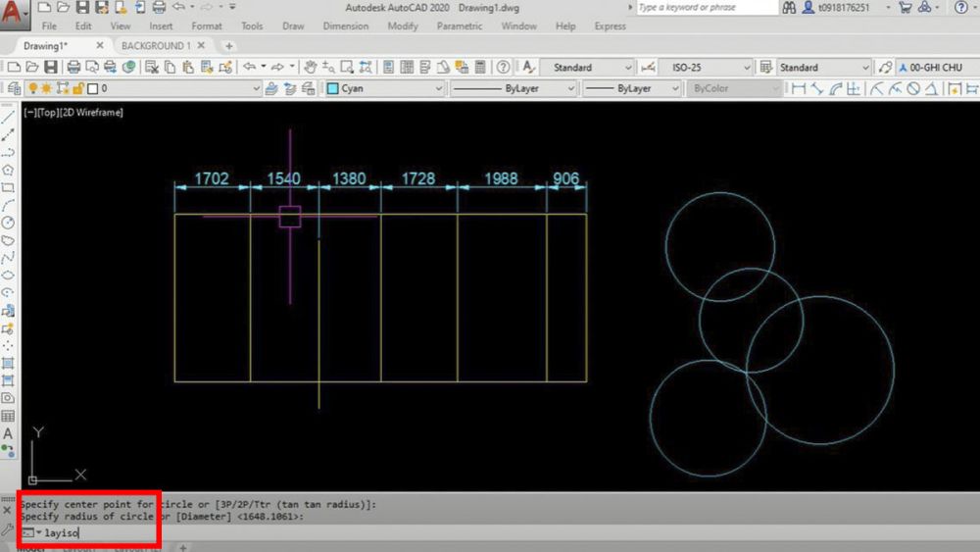Click the Plot (print) icon
The height and width of the screenshot is (552, 980).
click(73, 67)
